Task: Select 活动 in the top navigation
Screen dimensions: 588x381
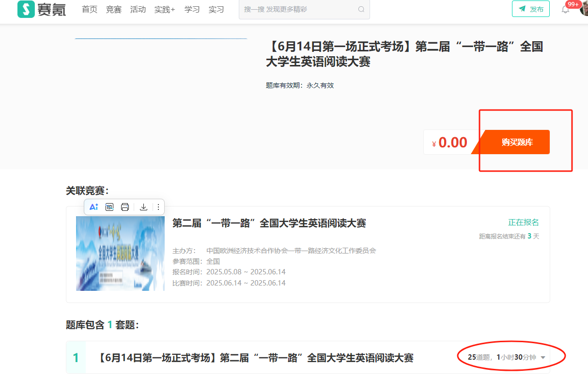Action: coord(138,9)
